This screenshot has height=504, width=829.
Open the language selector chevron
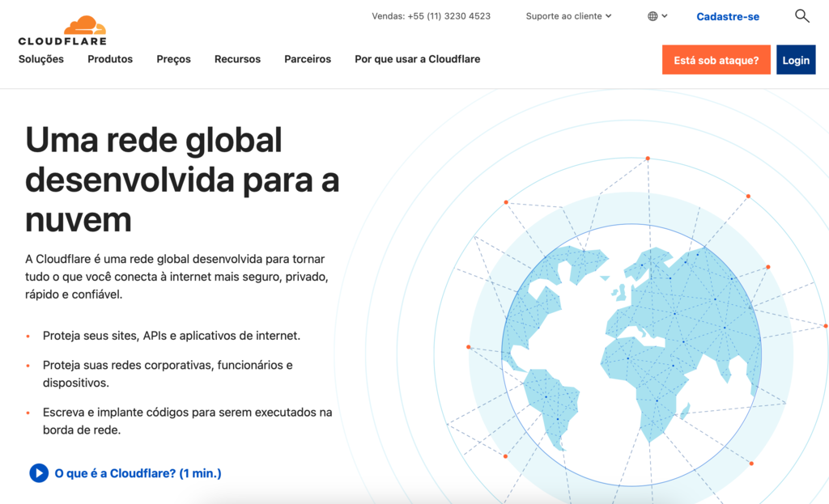click(665, 15)
